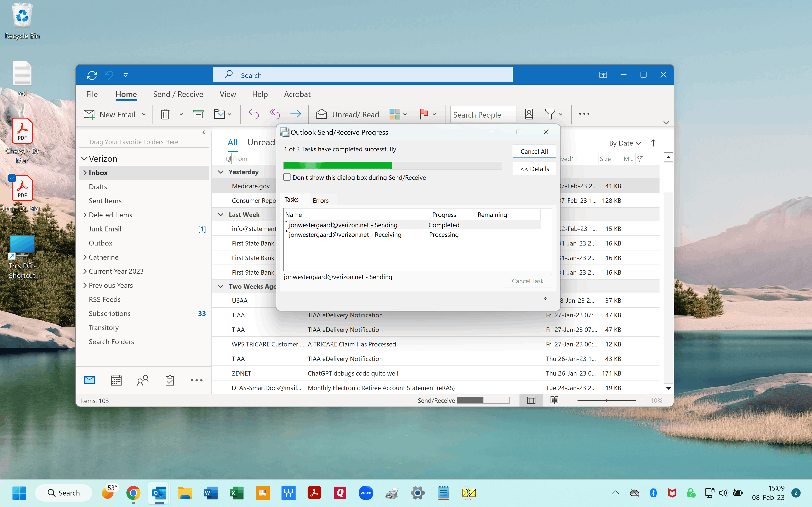Image resolution: width=812 pixels, height=507 pixels.
Task: Open Tasks view clipboard icon
Action: tap(170, 380)
